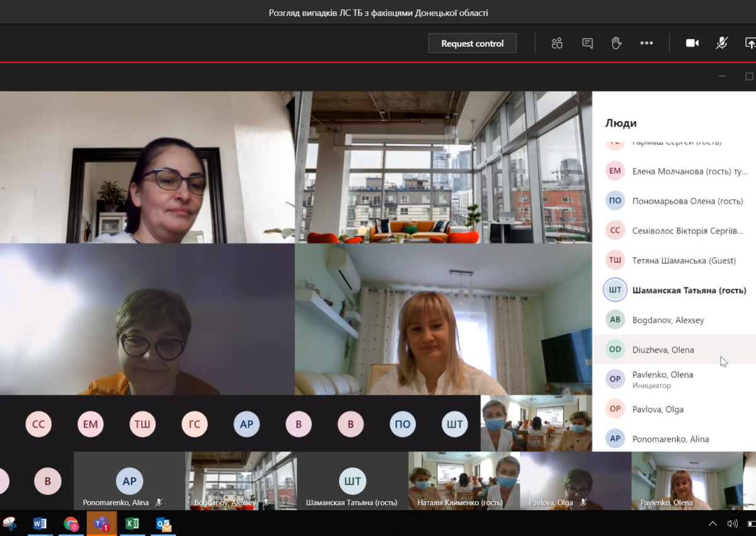
Task: Click the EM avatar circle below videos
Action: tap(91, 424)
